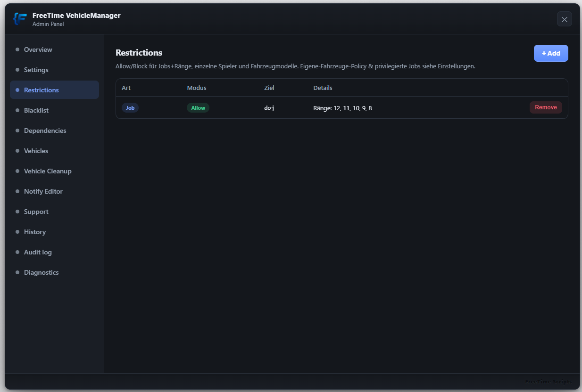This screenshot has height=392, width=582.
Task: Go to Settings in sidebar
Action: point(54,70)
